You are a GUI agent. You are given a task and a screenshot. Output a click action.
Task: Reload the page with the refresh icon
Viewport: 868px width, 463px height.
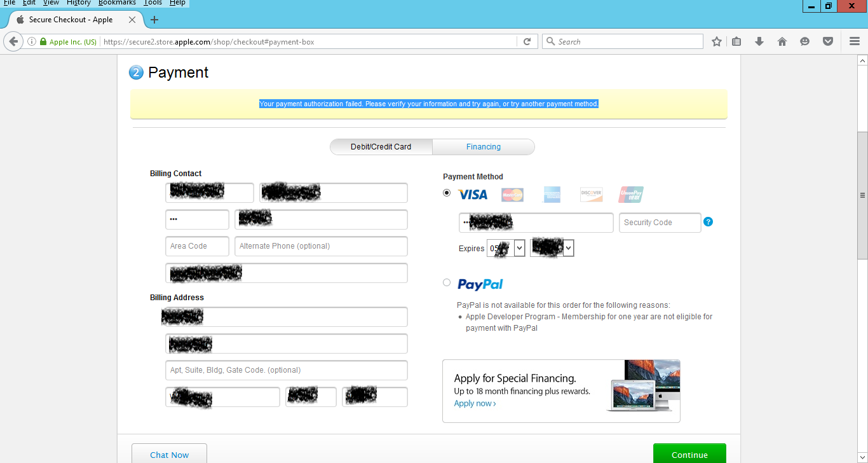527,42
